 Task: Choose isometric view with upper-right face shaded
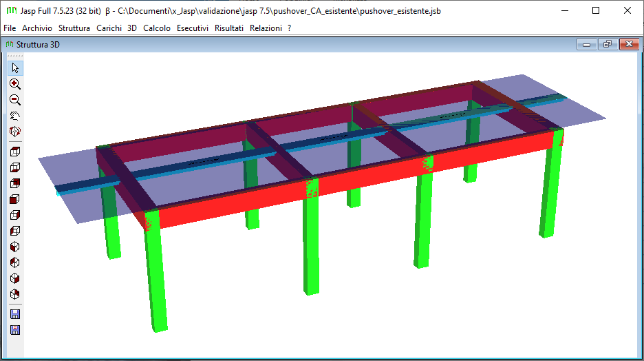click(15, 294)
